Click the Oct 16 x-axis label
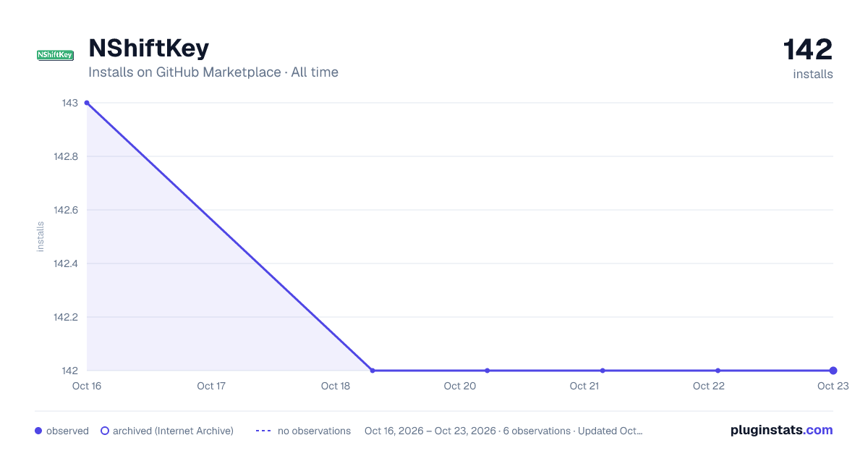 tap(87, 386)
